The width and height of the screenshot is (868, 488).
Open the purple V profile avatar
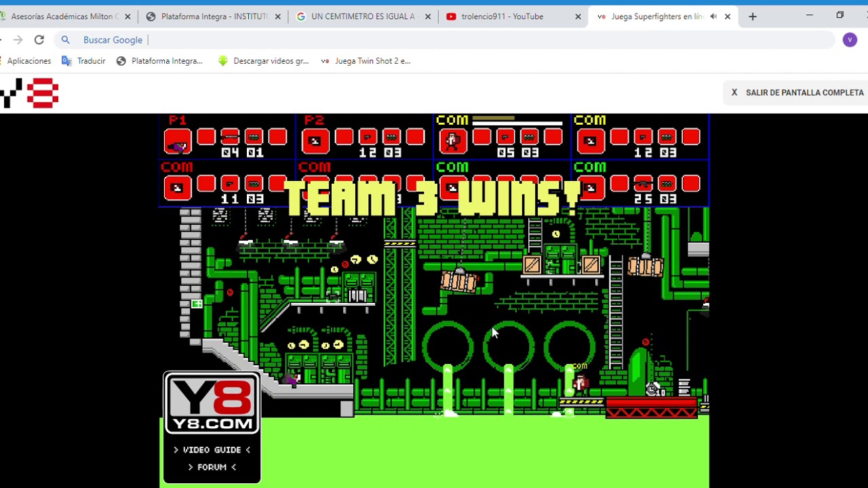coord(850,40)
